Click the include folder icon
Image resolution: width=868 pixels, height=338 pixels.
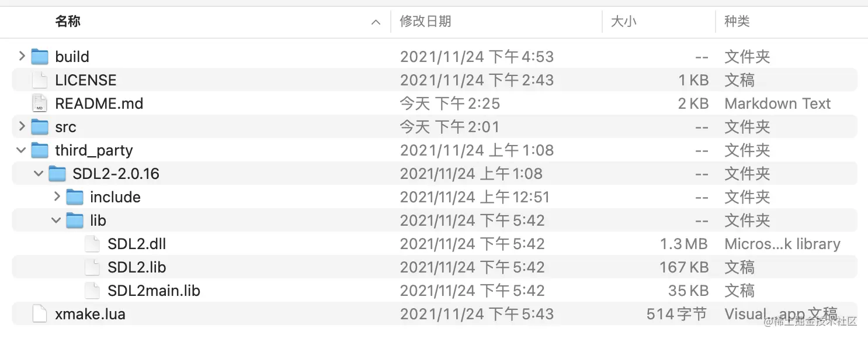pyautogui.click(x=75, y=196)
